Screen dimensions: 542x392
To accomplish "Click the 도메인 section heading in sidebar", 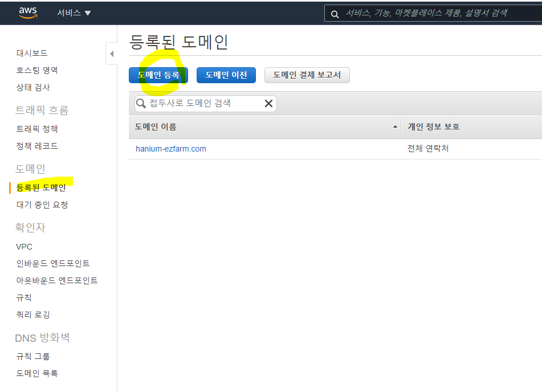I will point(30,169).
